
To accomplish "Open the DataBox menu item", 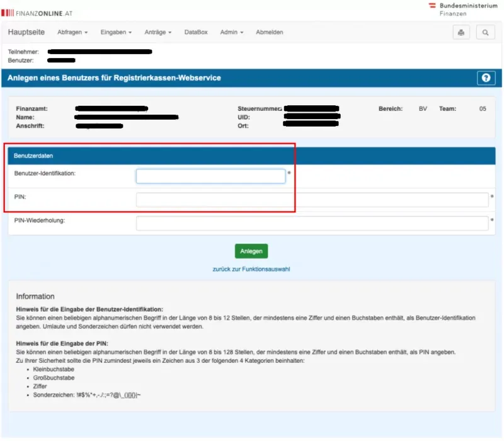I will pos(196,32).
